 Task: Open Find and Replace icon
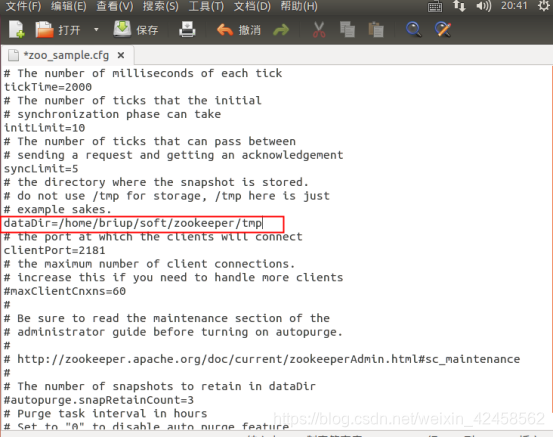[x=443, y=30]
